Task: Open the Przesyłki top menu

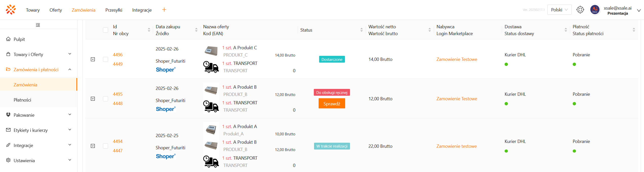Action: pos(114,10)
